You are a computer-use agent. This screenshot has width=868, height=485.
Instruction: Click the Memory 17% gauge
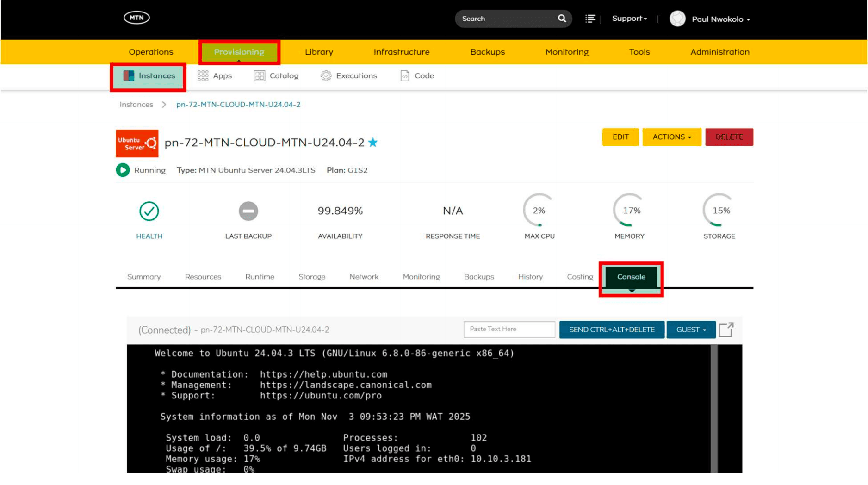(x=629, y=211)
